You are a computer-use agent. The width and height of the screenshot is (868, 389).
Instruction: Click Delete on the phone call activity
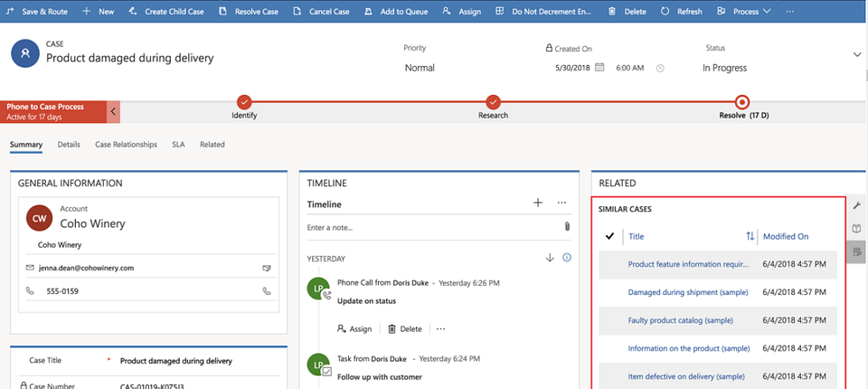(405, 328)
